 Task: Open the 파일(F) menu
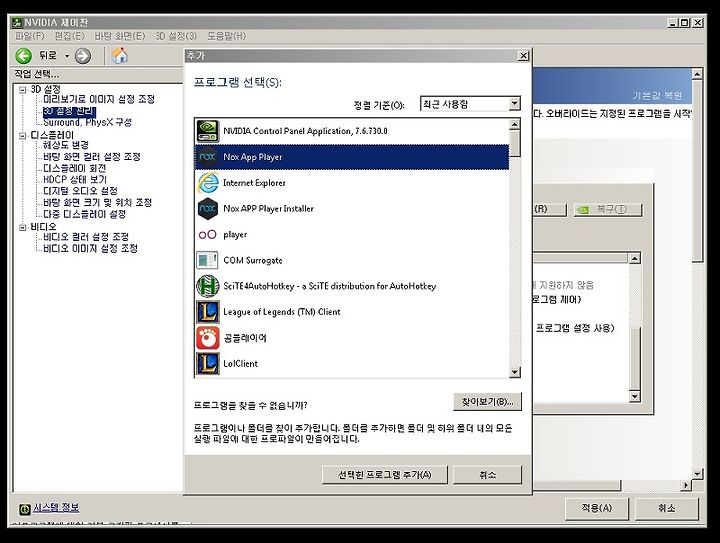point(30,36)
